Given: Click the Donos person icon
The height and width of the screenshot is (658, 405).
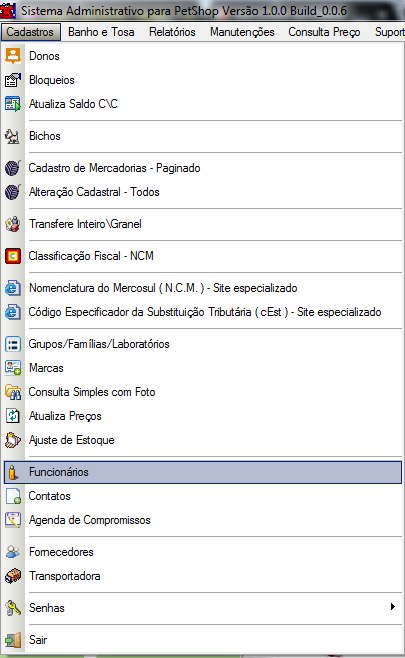Looking at the screenshot, I should click(13, 56).
